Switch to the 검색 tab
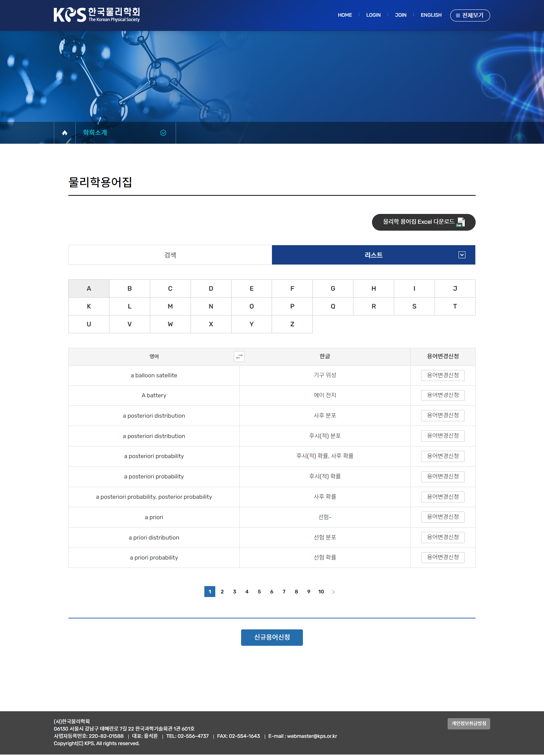The height and width of the screenshot is (756, 544). point(170,255)
